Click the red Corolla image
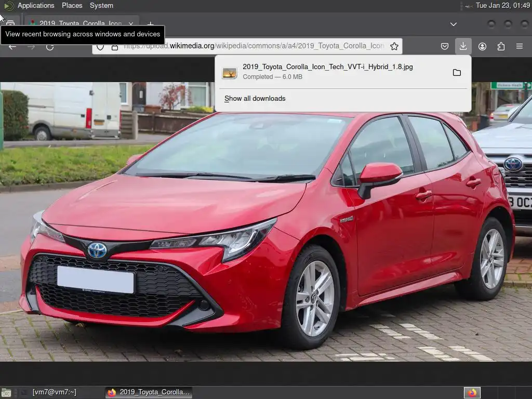 pyautogui.click(x=266, y=221)
